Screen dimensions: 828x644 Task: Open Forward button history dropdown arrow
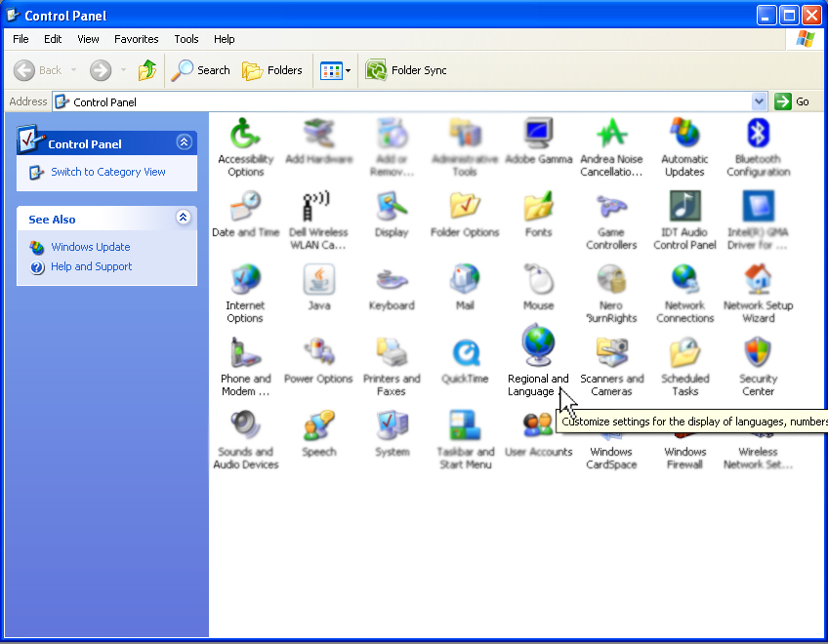pos(123,70)
